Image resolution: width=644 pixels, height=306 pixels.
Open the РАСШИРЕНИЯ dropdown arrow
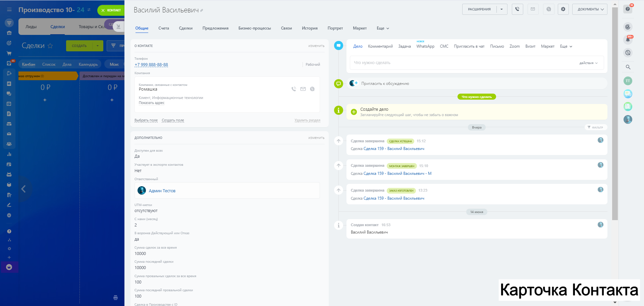(501, 9)
